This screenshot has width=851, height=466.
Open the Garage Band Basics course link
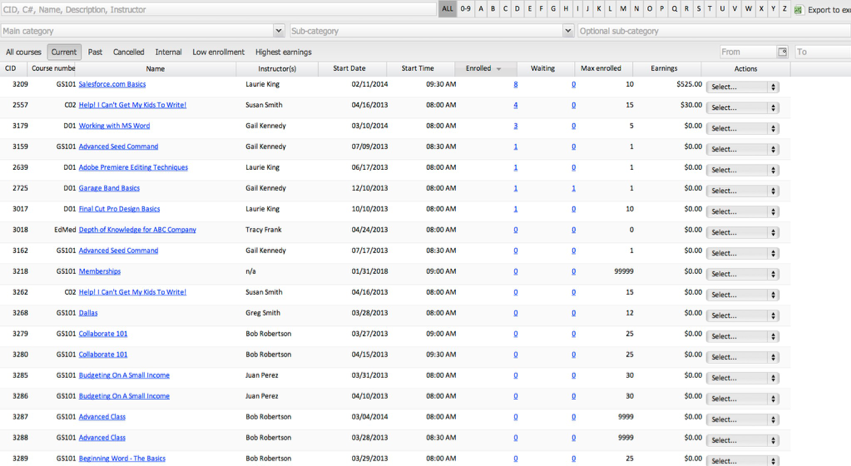109,188
